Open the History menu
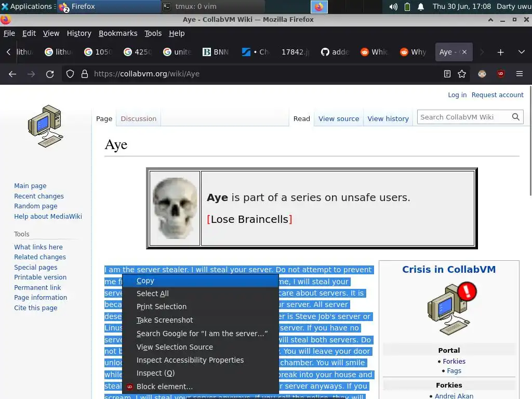The height and width of the screenshot is (399, 532). [79, 33]
